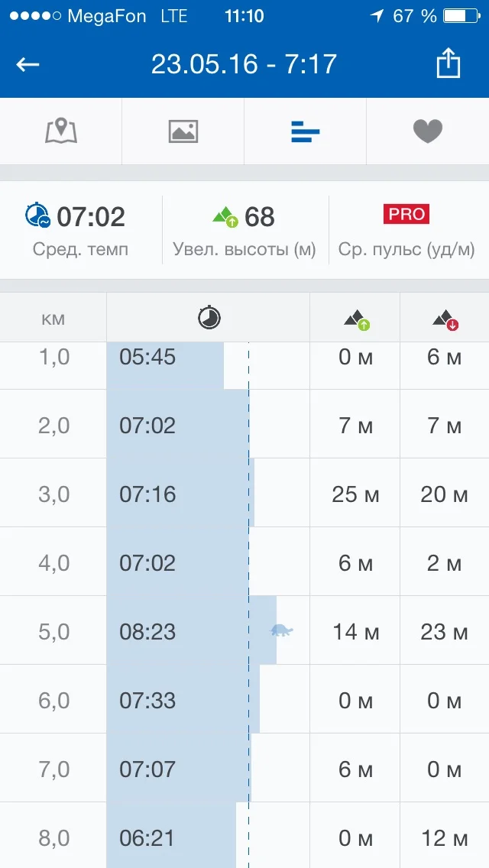Tap the red PRO badge
Screen dimensions: 489x868
click(406, 215)
